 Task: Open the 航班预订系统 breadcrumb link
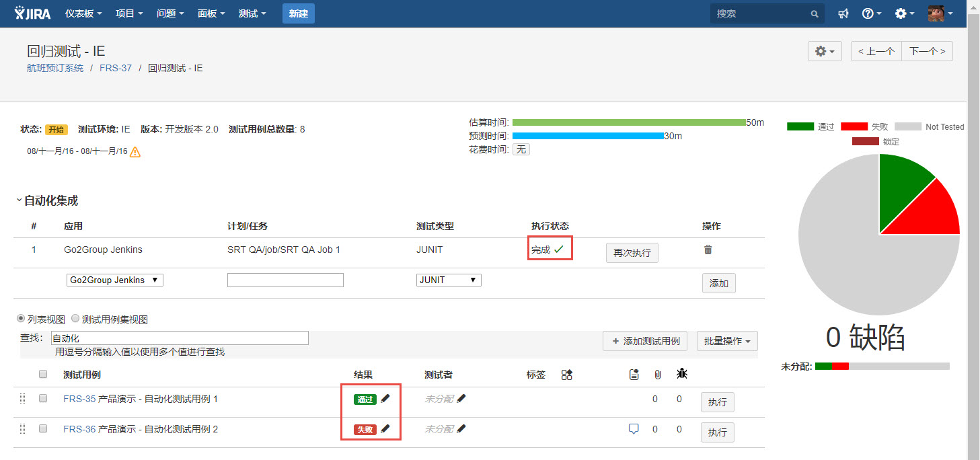tap(55, 68)
